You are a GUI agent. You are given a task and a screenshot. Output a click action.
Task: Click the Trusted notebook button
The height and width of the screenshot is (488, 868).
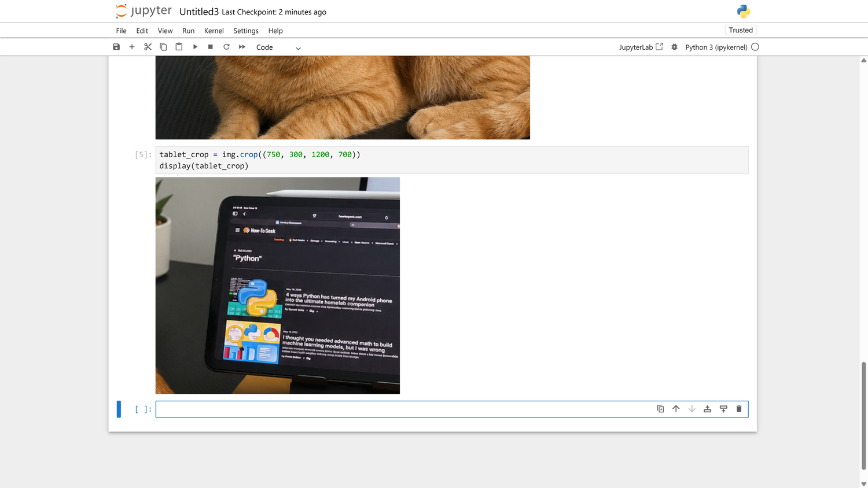point(741,30)
